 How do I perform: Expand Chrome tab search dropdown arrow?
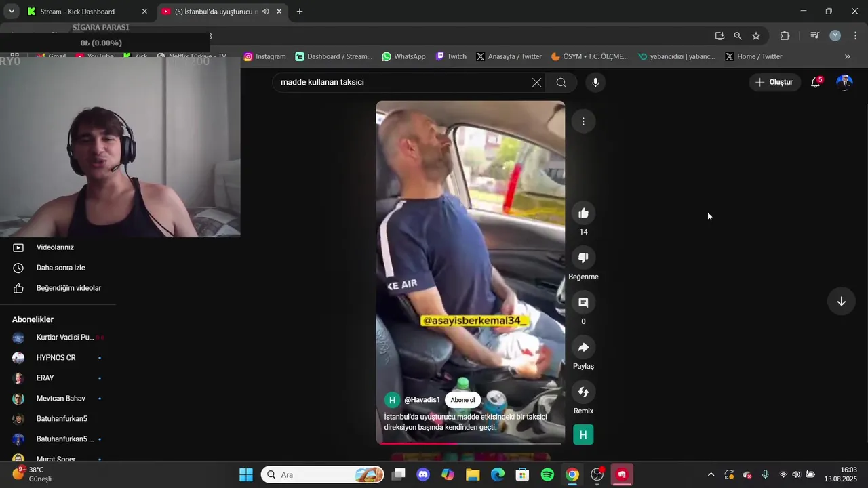tap(12, 12)
